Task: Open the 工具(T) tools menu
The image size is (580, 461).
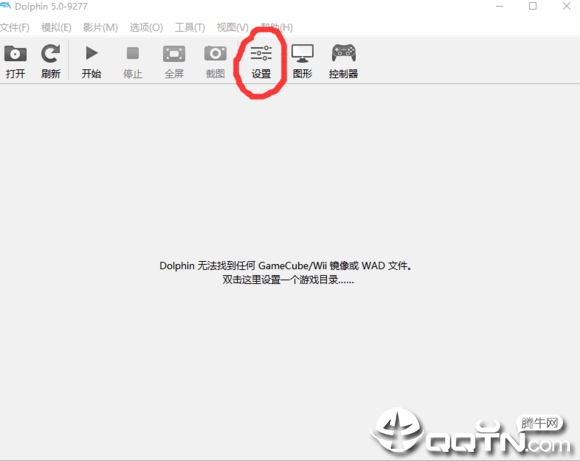Action: coord(190,27)
